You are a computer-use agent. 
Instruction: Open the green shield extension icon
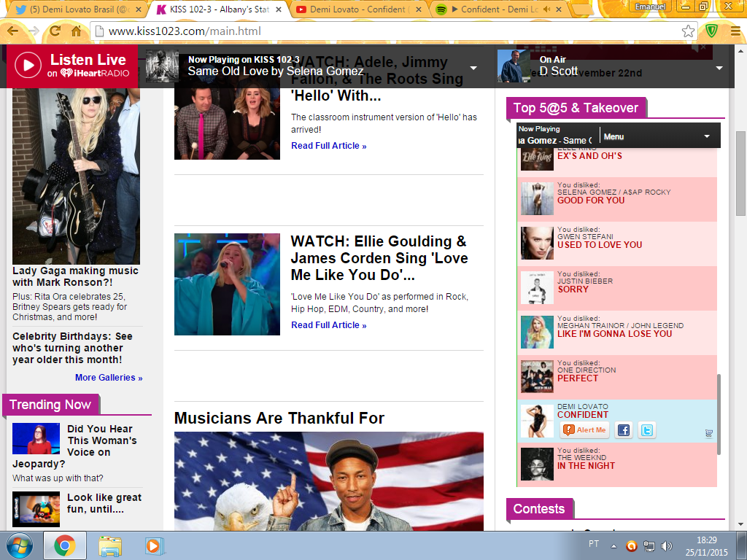712,31
